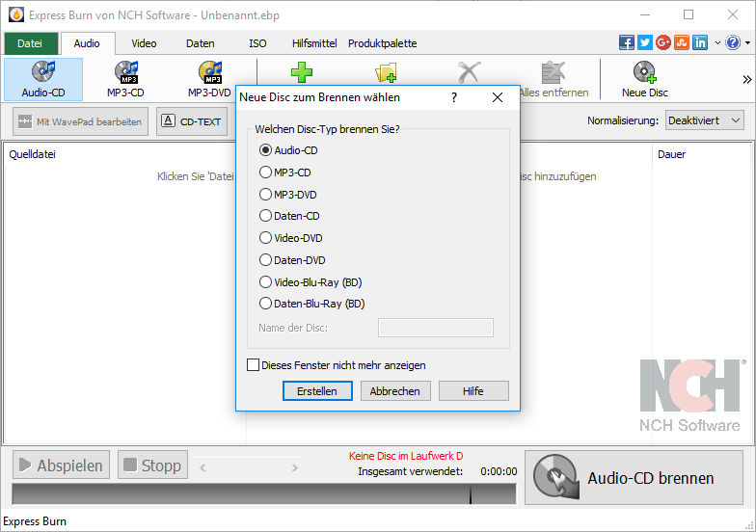Click the next track right arrow

coord(295,467)
